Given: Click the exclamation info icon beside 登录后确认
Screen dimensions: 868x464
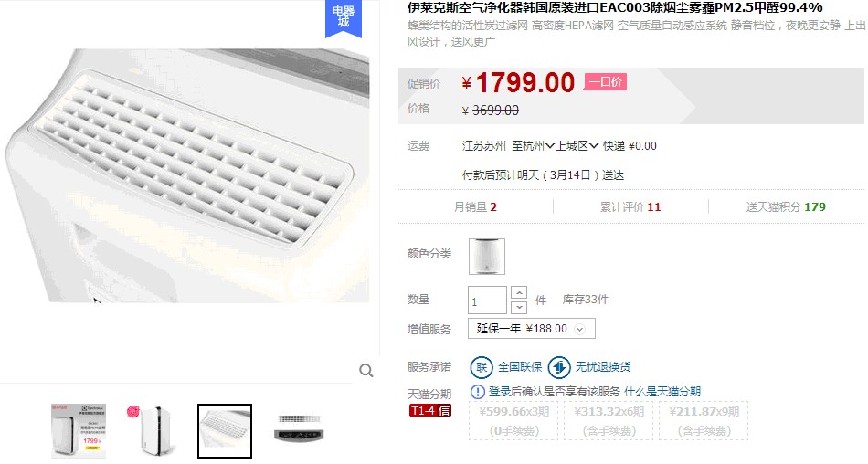Looking at the screenshot, I should tap(477, 392).
